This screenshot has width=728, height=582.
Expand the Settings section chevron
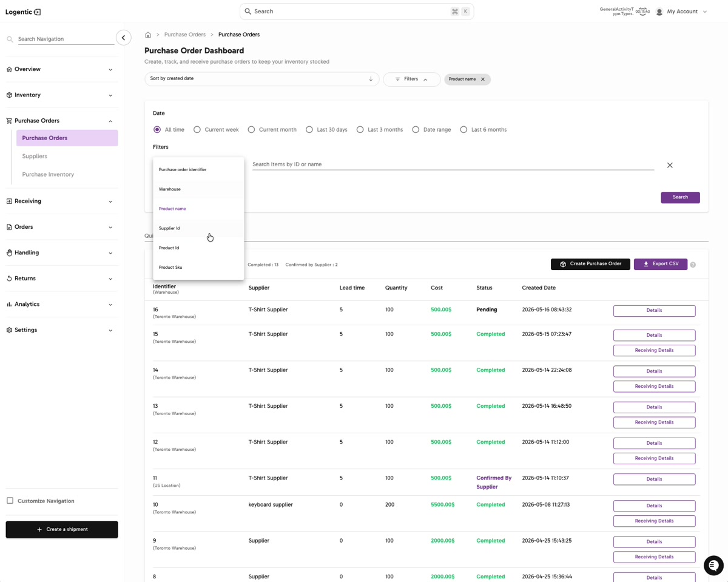tap(110, 331)
